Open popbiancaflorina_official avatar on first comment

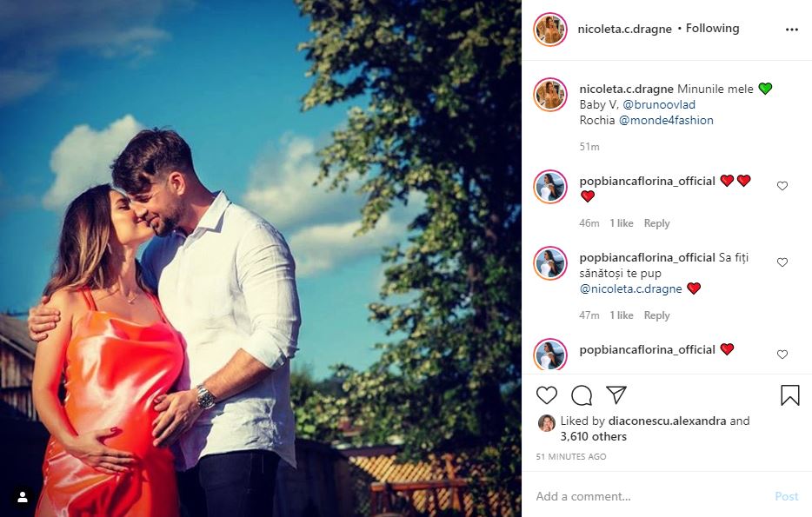click(550, 187)
